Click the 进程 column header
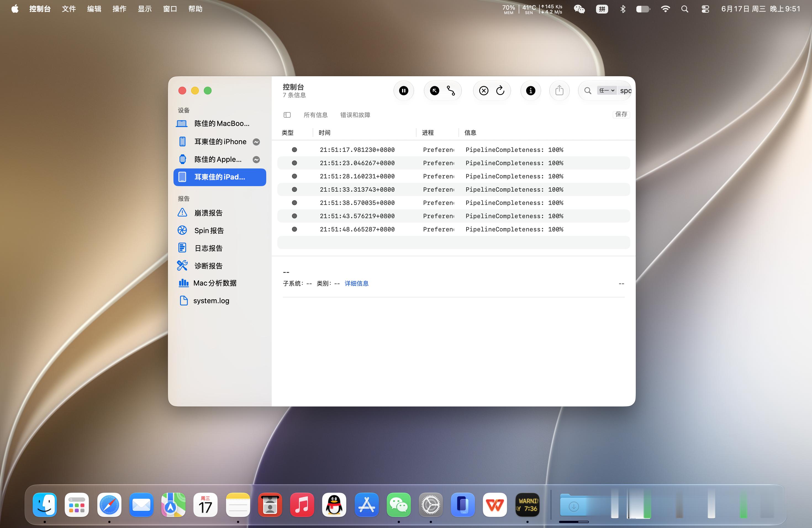Image resolution: width=812 pixels, height=528 pixels. coord(428,133)
